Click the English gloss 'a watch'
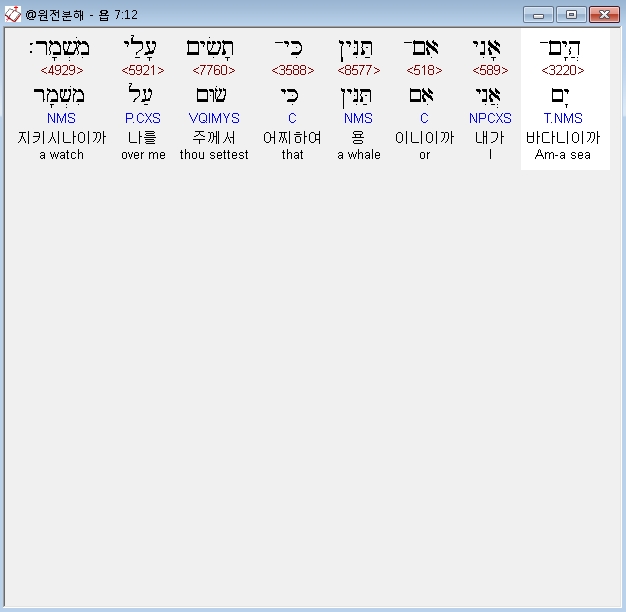This screenshot has width=626, height=612. pos(62,154)
